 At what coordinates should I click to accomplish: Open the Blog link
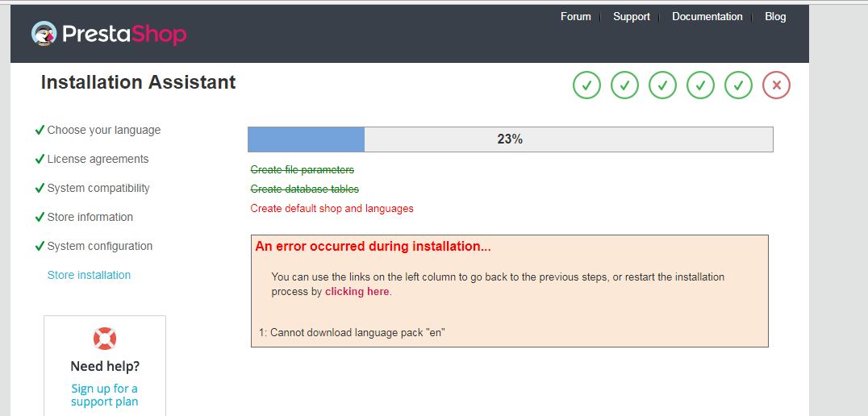coord(775,17)
